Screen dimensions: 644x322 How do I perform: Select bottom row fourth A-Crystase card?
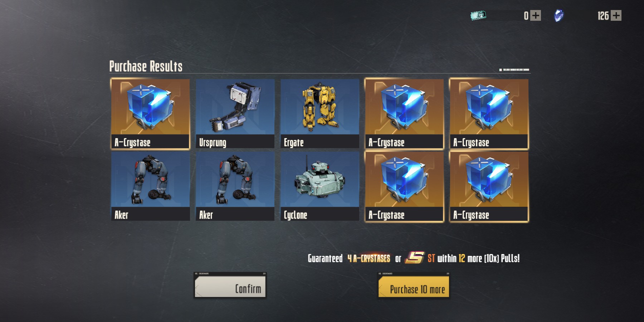pos(404,186)
